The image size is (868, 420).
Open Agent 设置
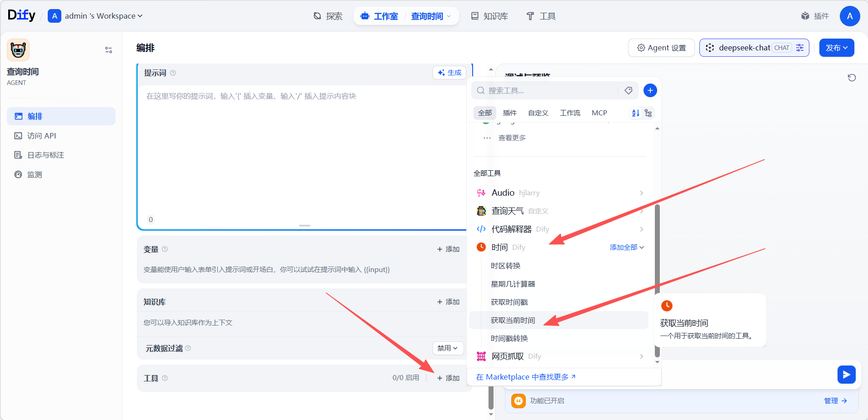pos(661,48)
